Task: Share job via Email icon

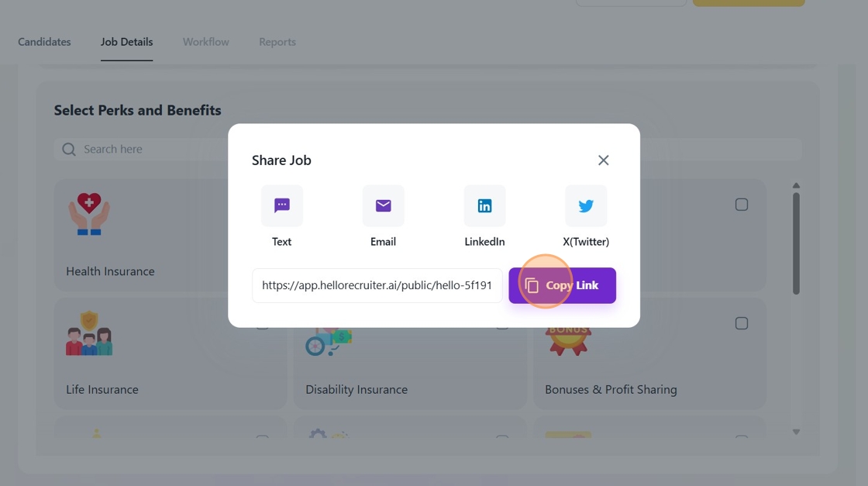Action: click(383, 205)
